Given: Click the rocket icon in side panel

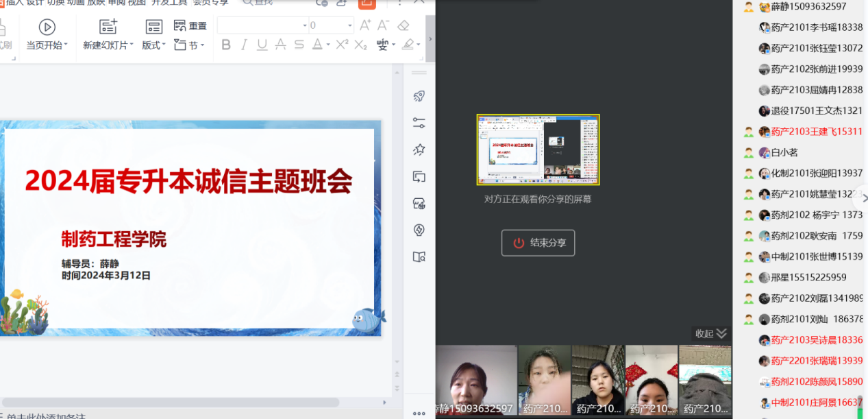Looking at the screenshot, I should click(419, 96).
